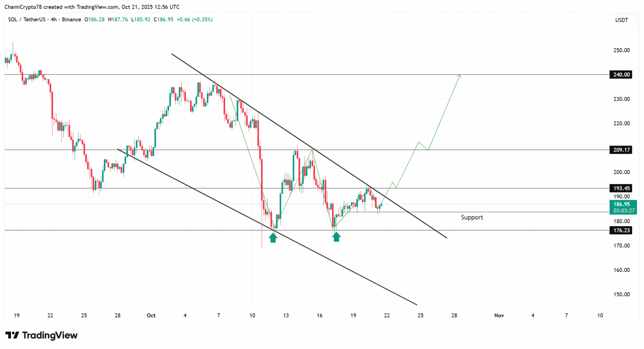
Task: Click the green 186.95 current price label
Action: (x=621, y=204)
